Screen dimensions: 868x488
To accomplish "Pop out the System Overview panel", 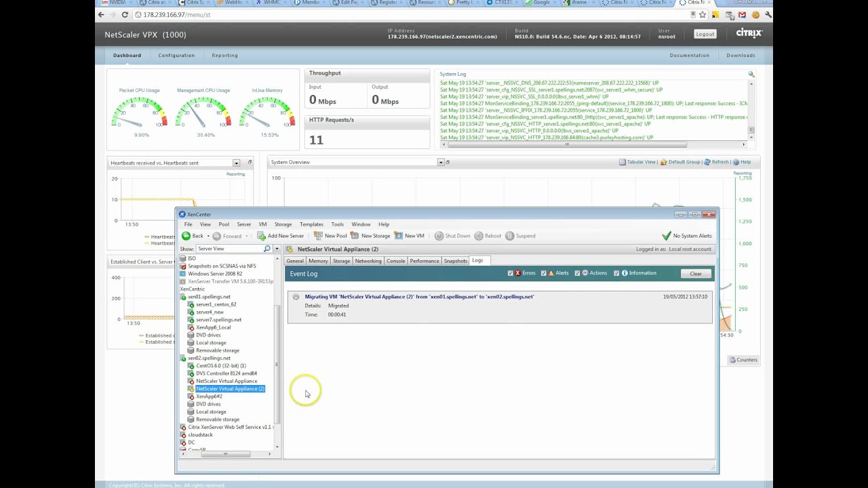I will (x=448, y=163).
